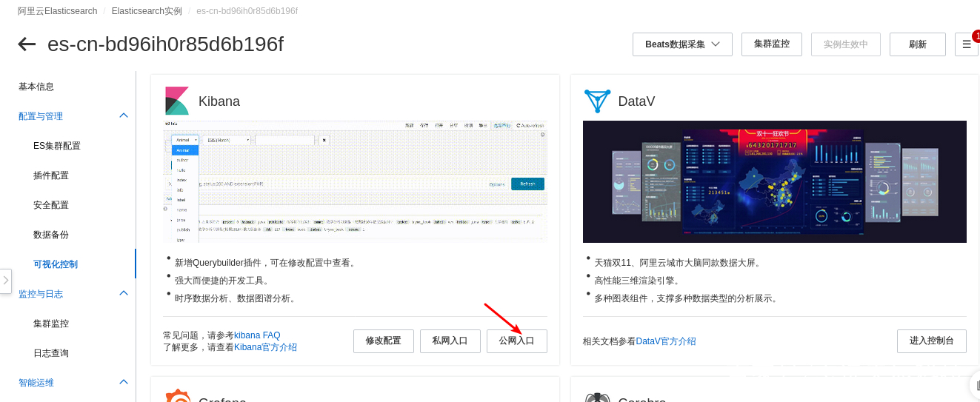Image resolution: width=980 pixels, height=402 pixels.
Task: Click Kibana 公网入口 button
Action: pos(517,341)
